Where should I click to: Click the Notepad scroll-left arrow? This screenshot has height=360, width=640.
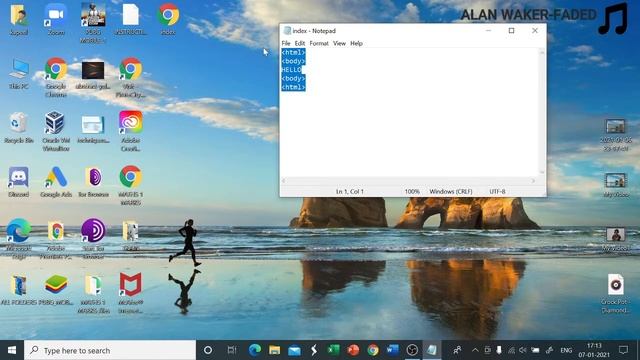point(284,181)
